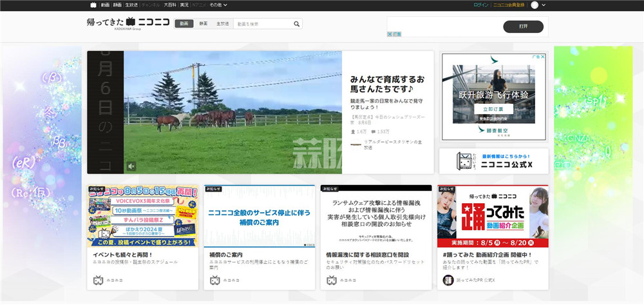Select the GINZA theme in right sidebar
This screenshot has height=305, width=644.
(579, 139)
